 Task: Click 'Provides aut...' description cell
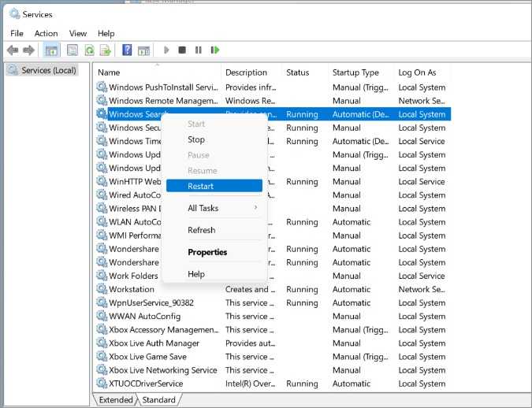pos(251,343)
